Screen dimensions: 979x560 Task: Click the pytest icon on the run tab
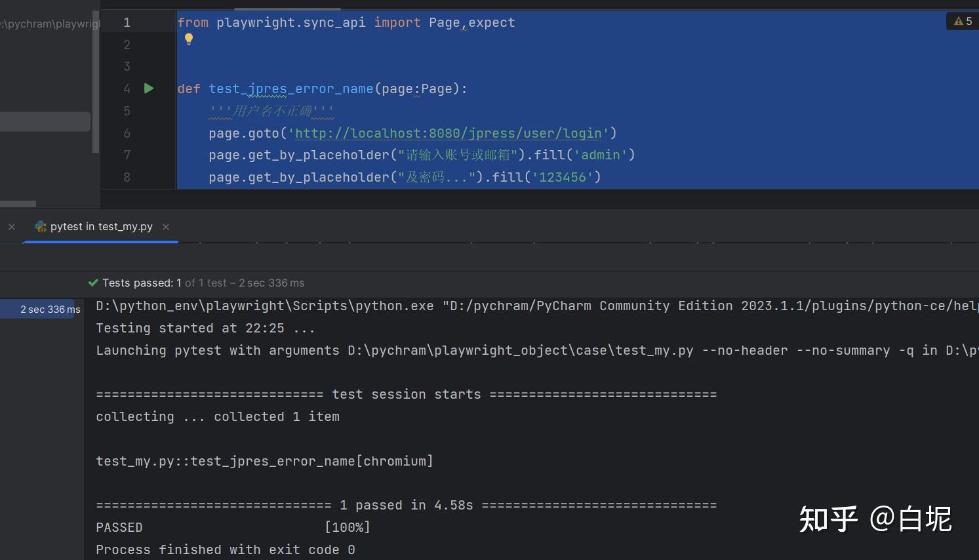click(41, 226)
